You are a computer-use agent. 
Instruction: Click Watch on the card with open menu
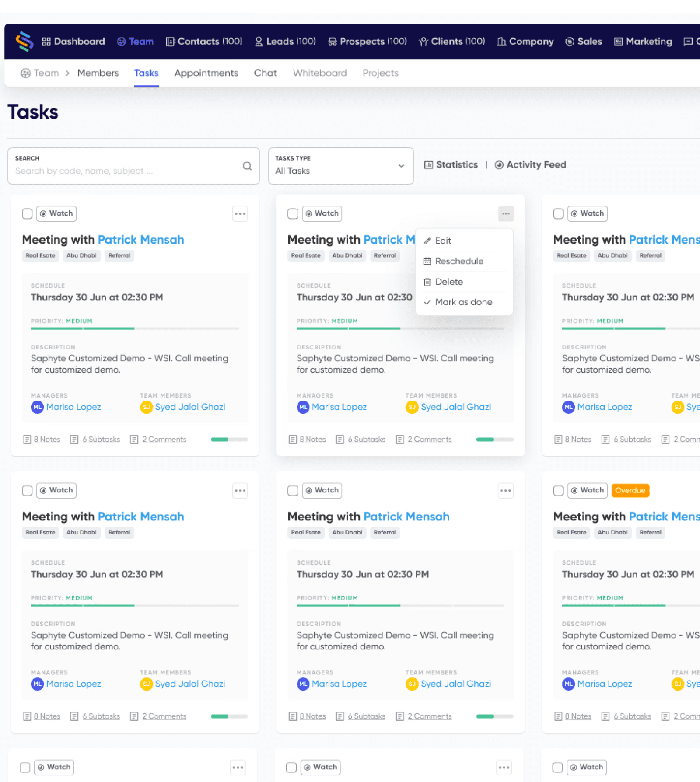click(x=322, y=213)
